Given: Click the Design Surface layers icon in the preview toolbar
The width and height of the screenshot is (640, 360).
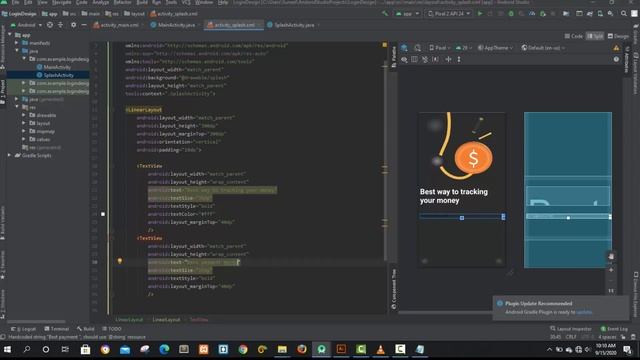Looking at the screenshot, I should pyautogui.click(x=404, y=48).
